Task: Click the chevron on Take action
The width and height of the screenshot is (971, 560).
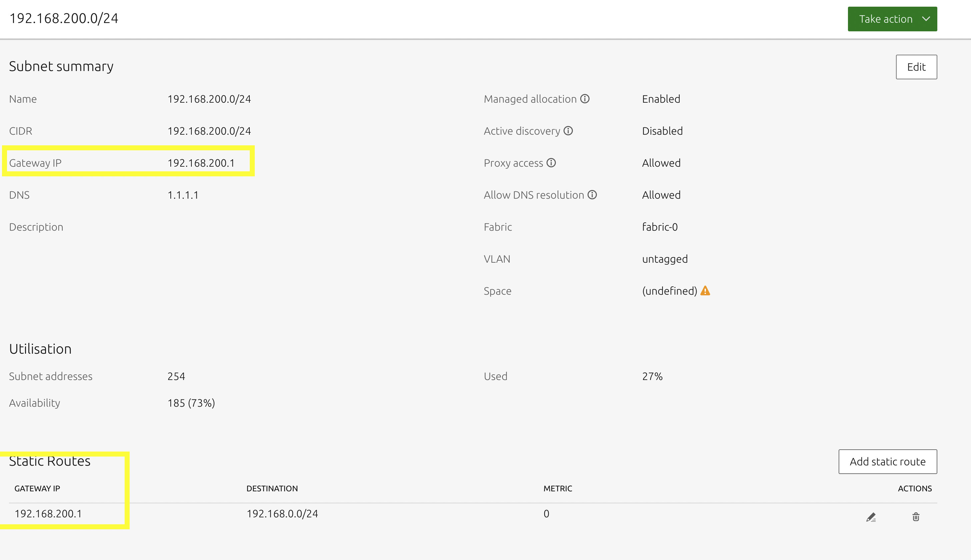Action: click(x=926, y=19)
